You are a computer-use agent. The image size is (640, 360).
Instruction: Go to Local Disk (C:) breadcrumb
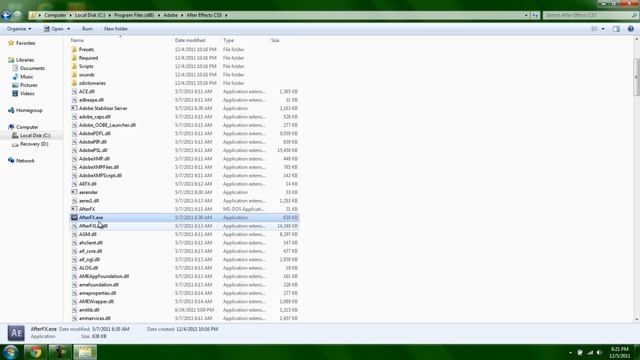90,15
